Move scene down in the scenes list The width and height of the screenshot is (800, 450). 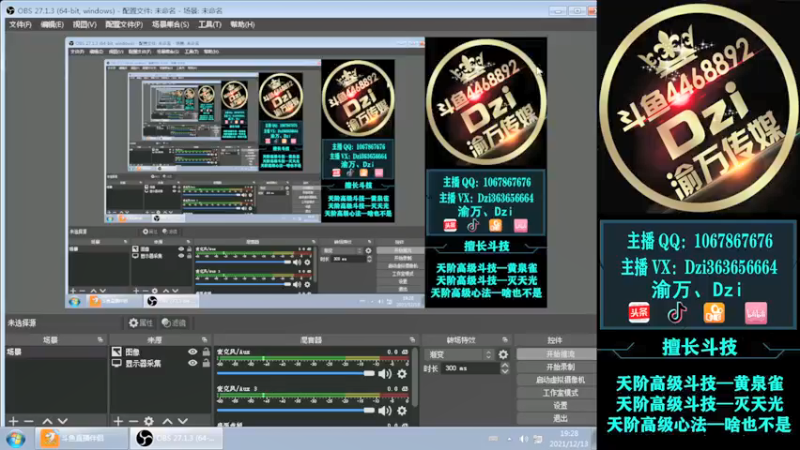62,421
